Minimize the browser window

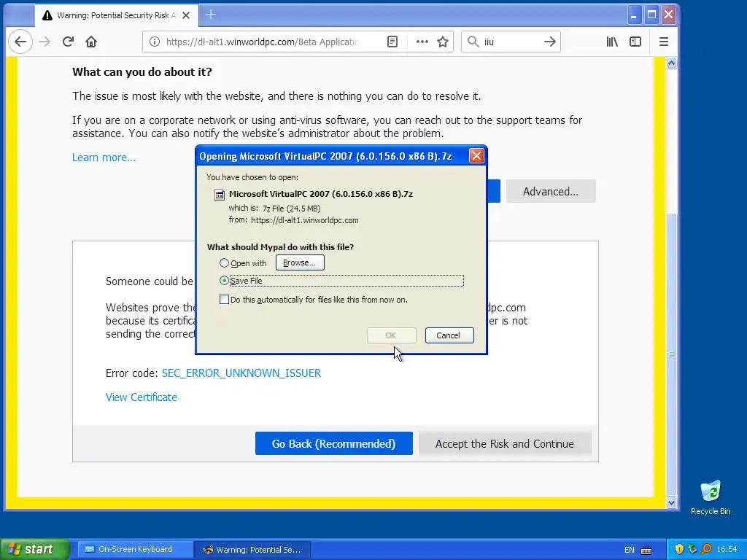(634, 15)
